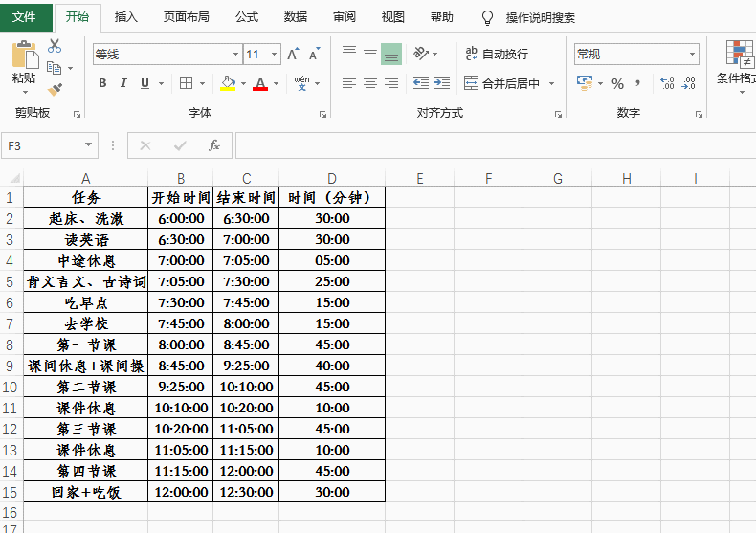Click in the formula bar input

[496, 145]
